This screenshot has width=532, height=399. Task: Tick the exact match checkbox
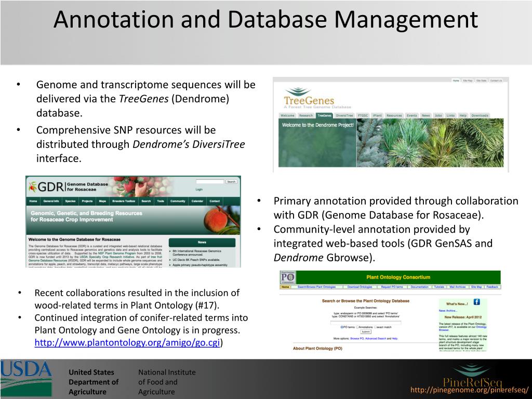(x=375, y=327)
